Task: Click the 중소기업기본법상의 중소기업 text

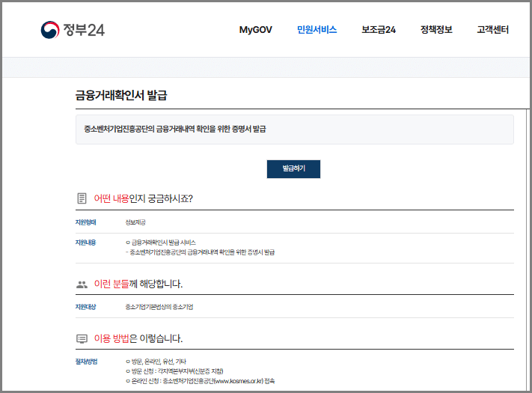Action: click(159, 307)
